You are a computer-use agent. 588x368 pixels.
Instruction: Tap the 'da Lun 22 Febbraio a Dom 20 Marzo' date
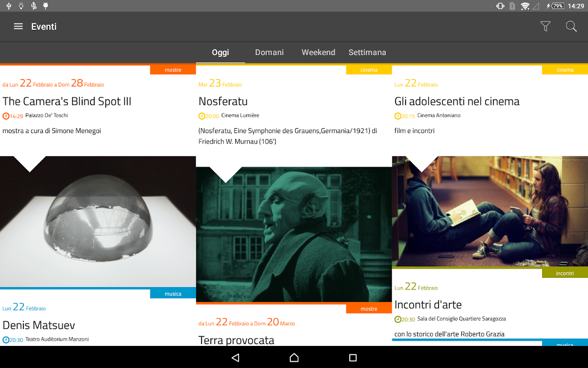coord(247,322)
